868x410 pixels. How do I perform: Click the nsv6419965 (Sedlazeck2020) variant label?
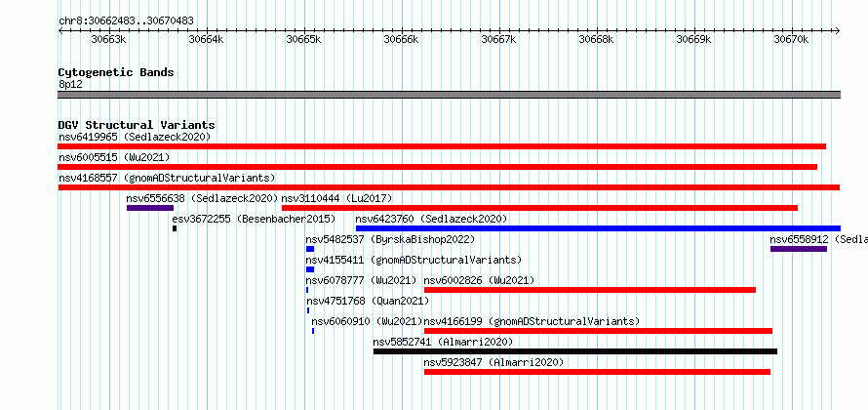click(135, 137)
